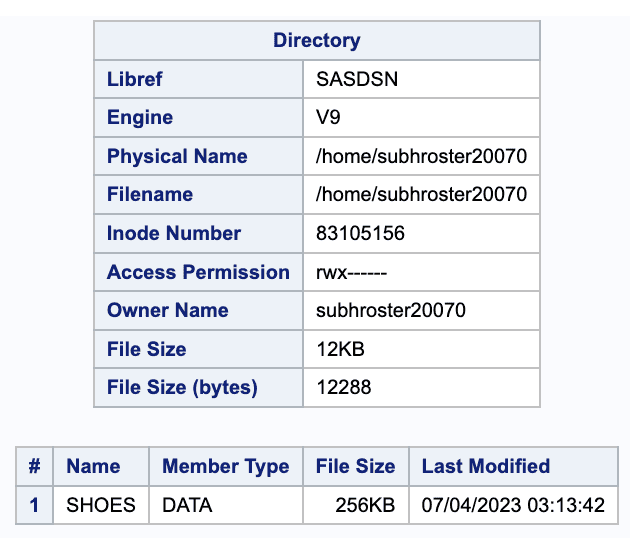Select the Engine row label
This screenshot has height=538, width=630.
[x=140, y=118]
